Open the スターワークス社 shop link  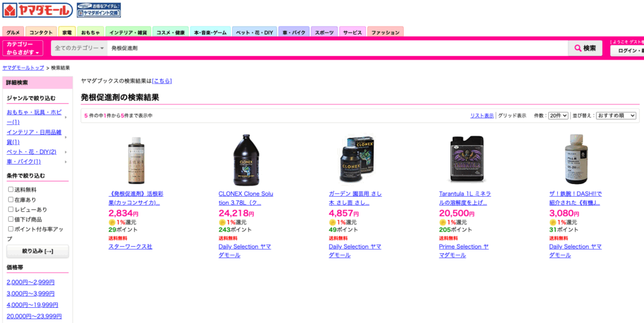coord(130,247)
